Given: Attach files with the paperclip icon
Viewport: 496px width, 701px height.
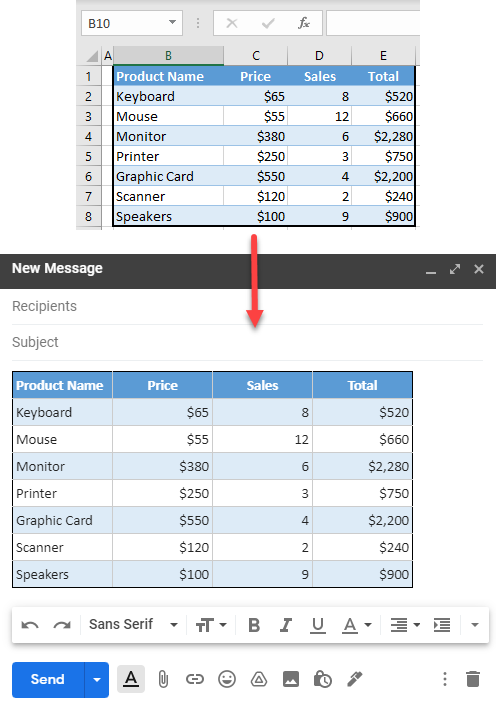Looking at the screenshot, I should tap(163, 680).
